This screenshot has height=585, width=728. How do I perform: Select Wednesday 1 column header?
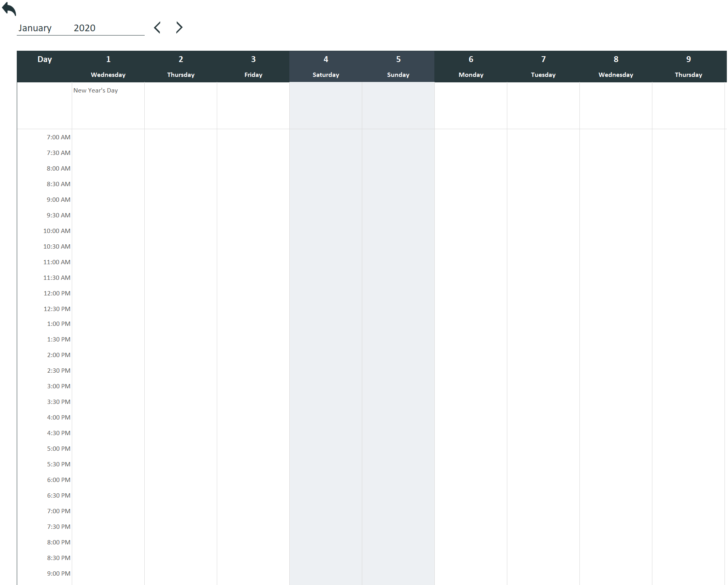(x=108, y=66)
